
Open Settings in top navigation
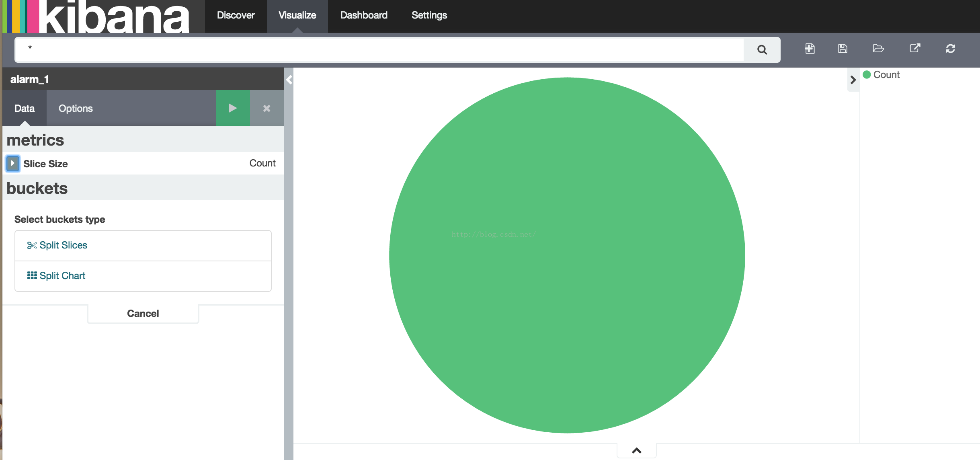point(429,15)
